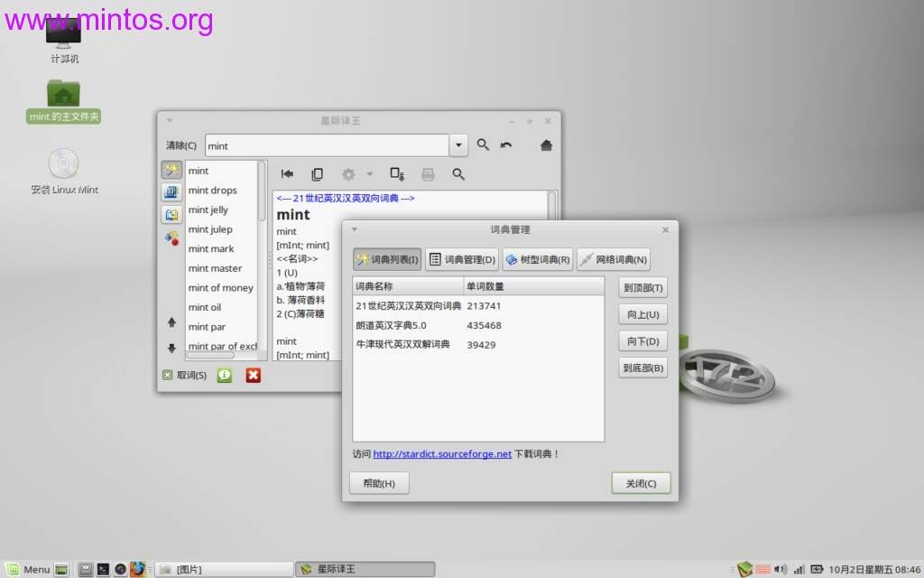Image resolution: width=924 pixels, height=578 pixels.
Task: Switch to the 词典列表(I) tab
Action: pyautogui.click(x=387, y=259)
